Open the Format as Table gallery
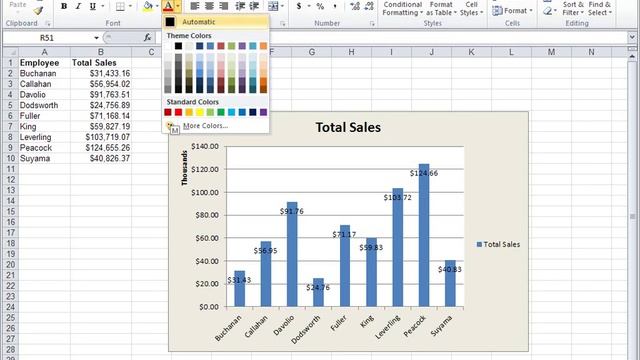Screen dimensions: 640x360 tap(441, 9)
